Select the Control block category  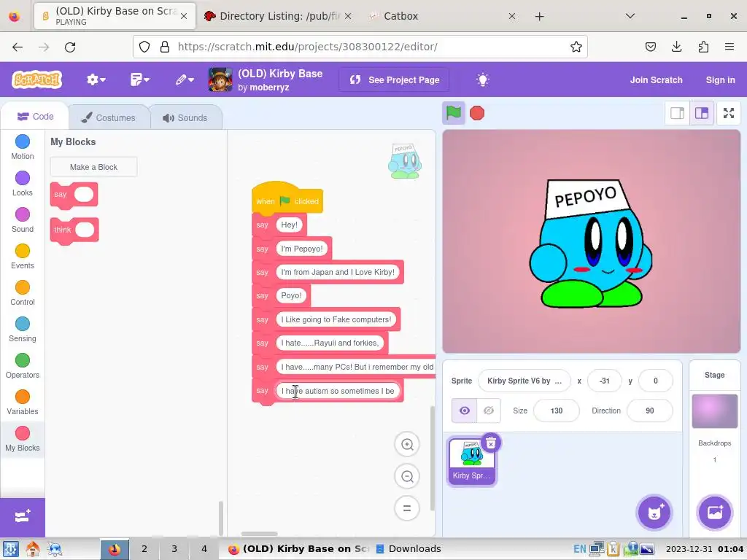[x=23, y=293]
